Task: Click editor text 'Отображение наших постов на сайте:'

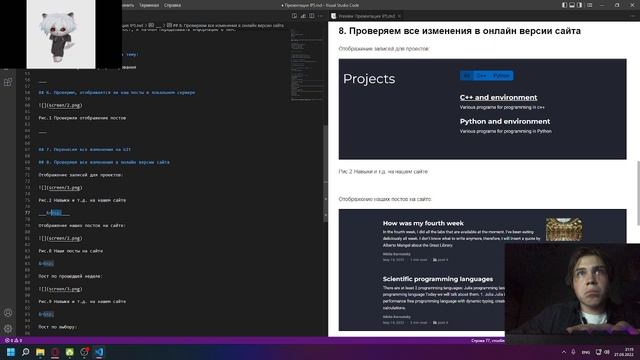Action: [x=82, y=225]
